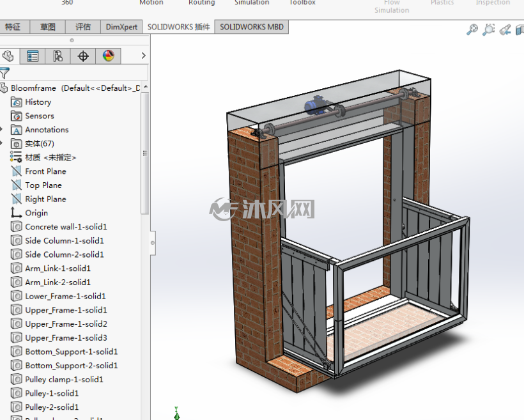This screenshot has width=524, height=420.
Task: Click the Zoom to Area icon
Action: (x=489, y=29)
